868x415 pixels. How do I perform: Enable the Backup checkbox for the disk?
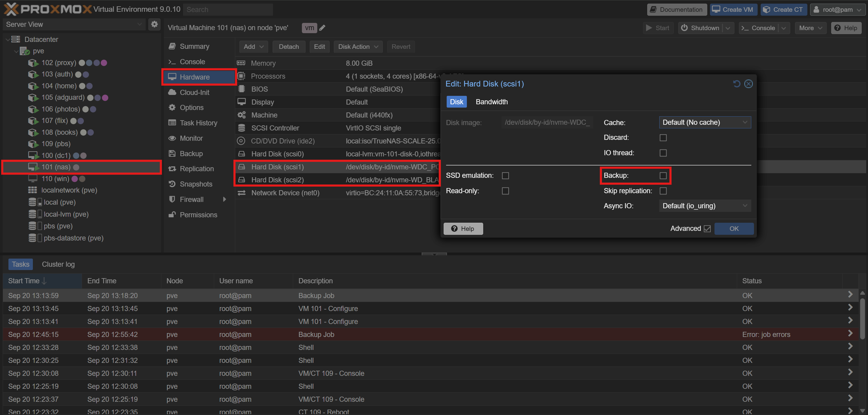click(x=663, y=175)
